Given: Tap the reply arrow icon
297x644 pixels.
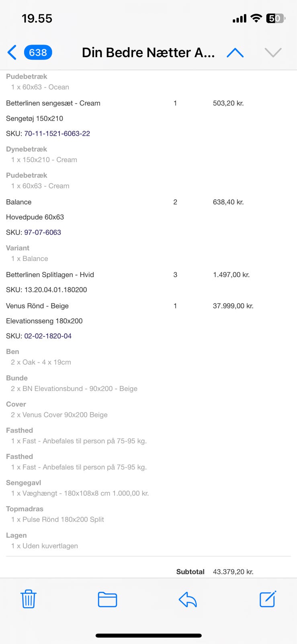Looking at the screenshot, I should tap(188, 599).
